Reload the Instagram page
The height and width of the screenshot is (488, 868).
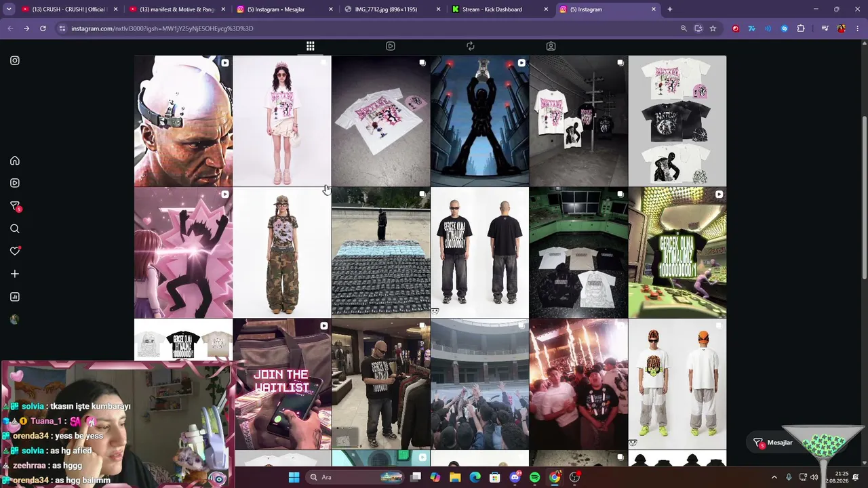(x=43, y=28)
